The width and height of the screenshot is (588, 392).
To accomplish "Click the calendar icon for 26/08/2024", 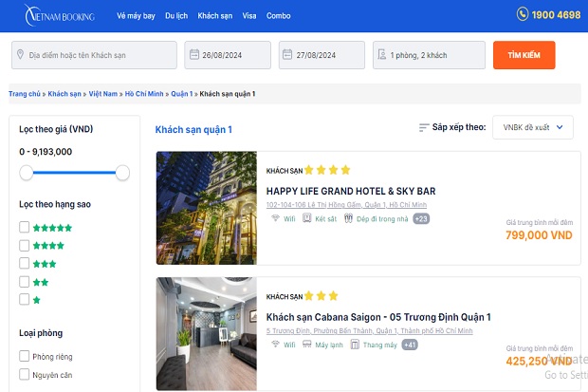I will 194,54.
